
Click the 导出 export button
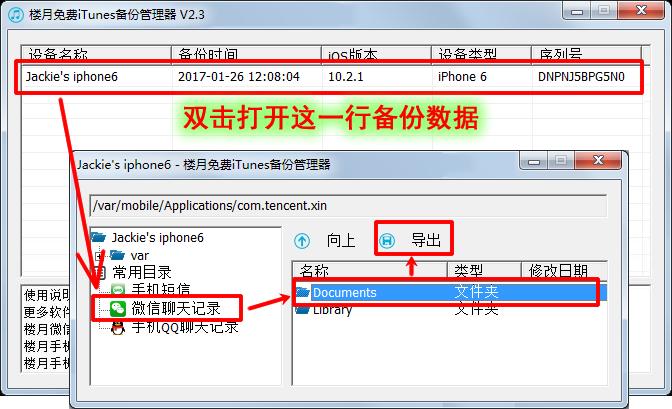pos(426,240)
